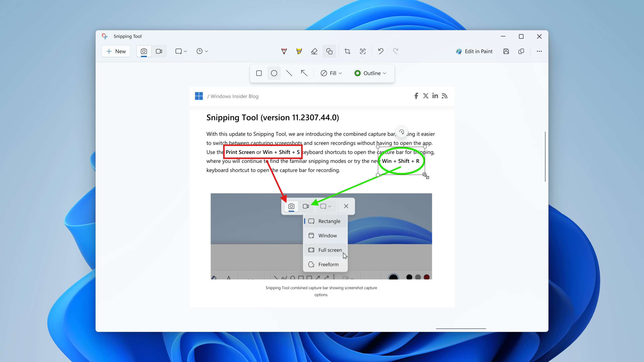The image size is (644, 362).
Task: Click the Highlighter tool icon
Action: 299,51
